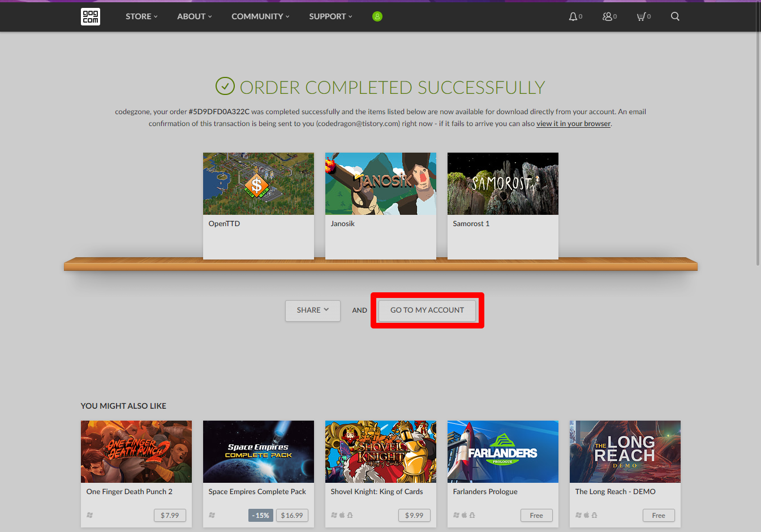Click Windows icon under Space Empires Complete Pack
761x532 pixels.
(x=212, y=515)
